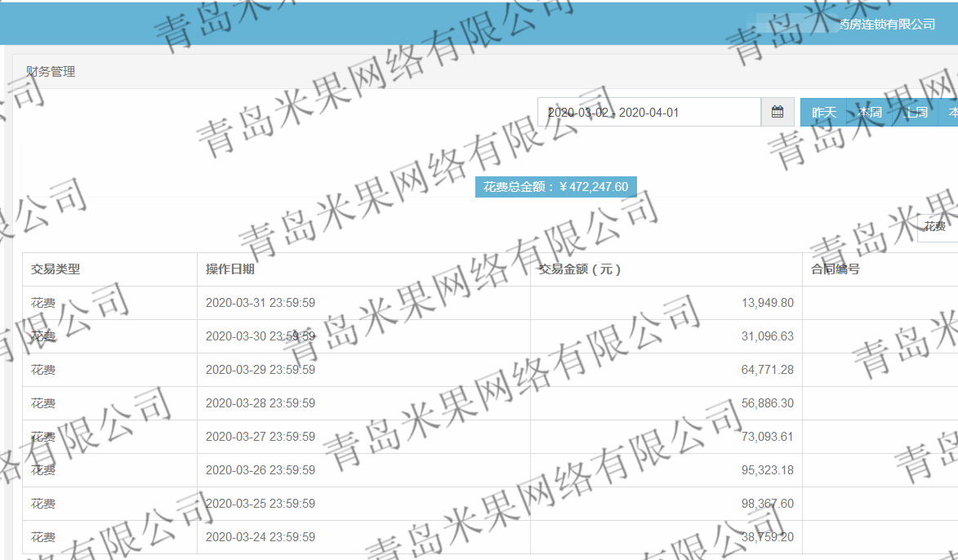Select the 财务管理 panel heading
Viewport: 958px width, 560px height.
(51, 72)
